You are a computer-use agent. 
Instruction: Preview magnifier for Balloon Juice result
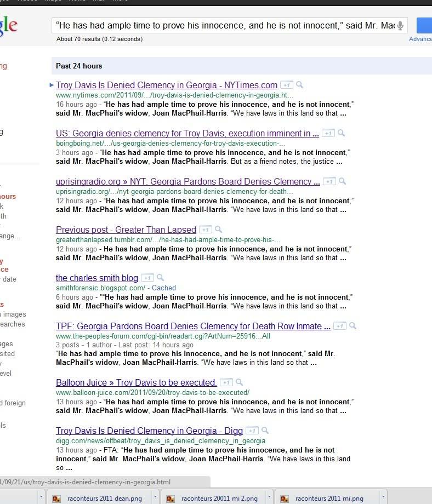[239, 382]
